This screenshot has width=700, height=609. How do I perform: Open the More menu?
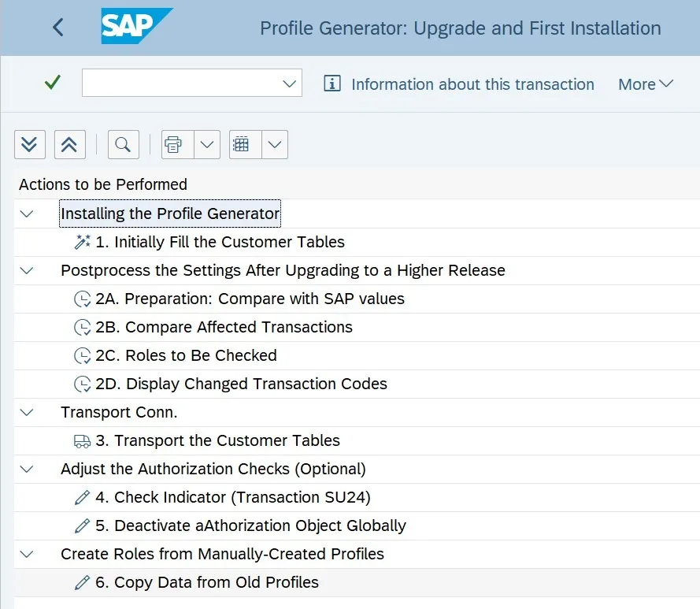(646, 84)
